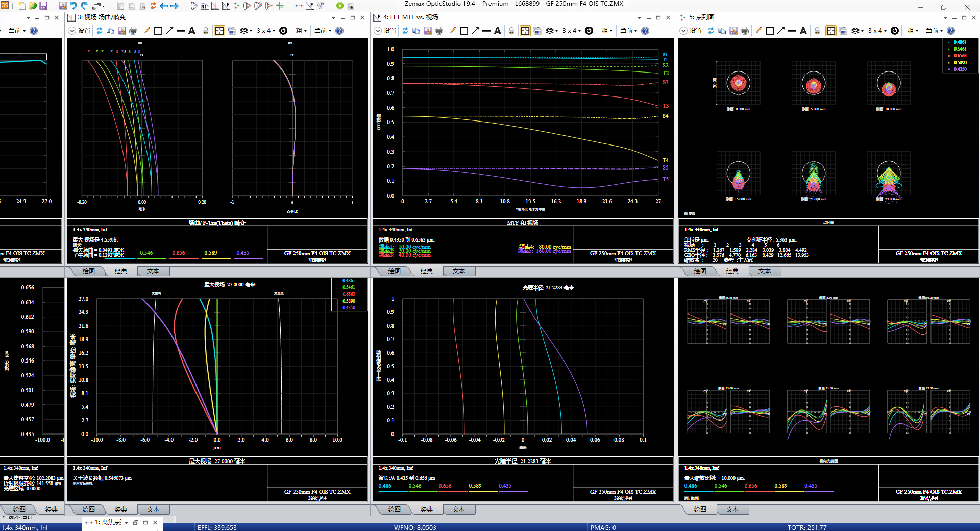
Task: Reset zoom in the spot diagram window
Action: click(x=895, y=31)
